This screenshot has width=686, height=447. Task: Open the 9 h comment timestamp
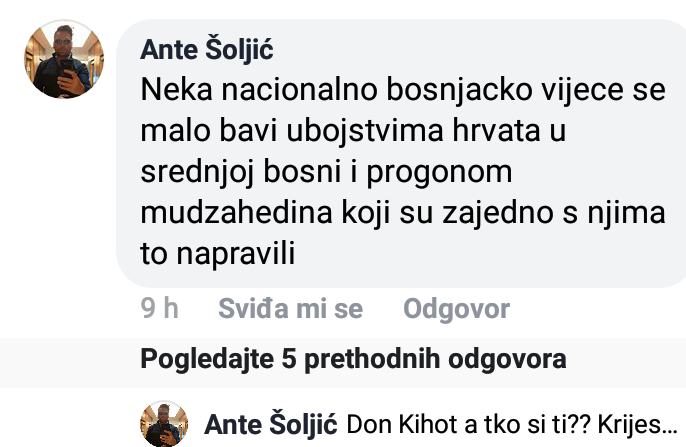point(159,308)
